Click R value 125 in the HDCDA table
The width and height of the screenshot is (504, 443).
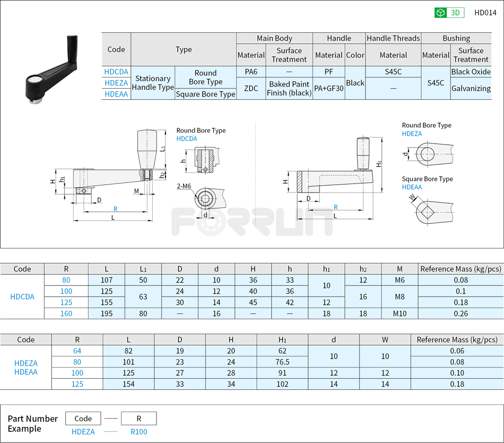tap(66, 302)
